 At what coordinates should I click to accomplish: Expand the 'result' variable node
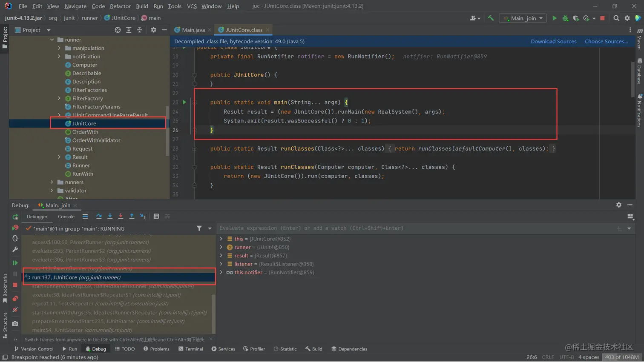click(x=221, y=256)
